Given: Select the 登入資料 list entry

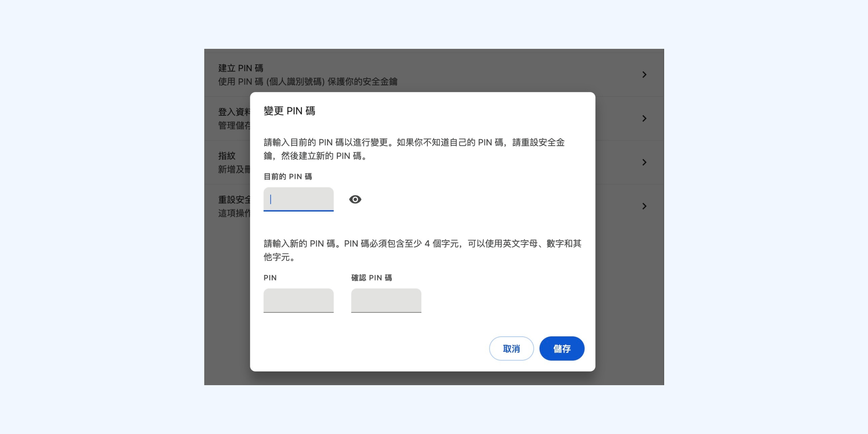Looking at the screenshot, I should coord(233,112).
